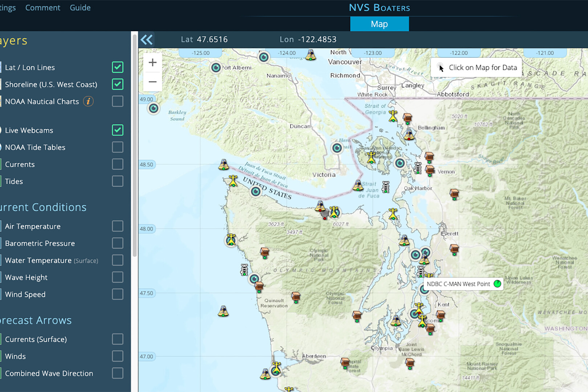Enable the Wave Height overlay
The height and width of the screenshot is (392, 588).
(118, 277)
